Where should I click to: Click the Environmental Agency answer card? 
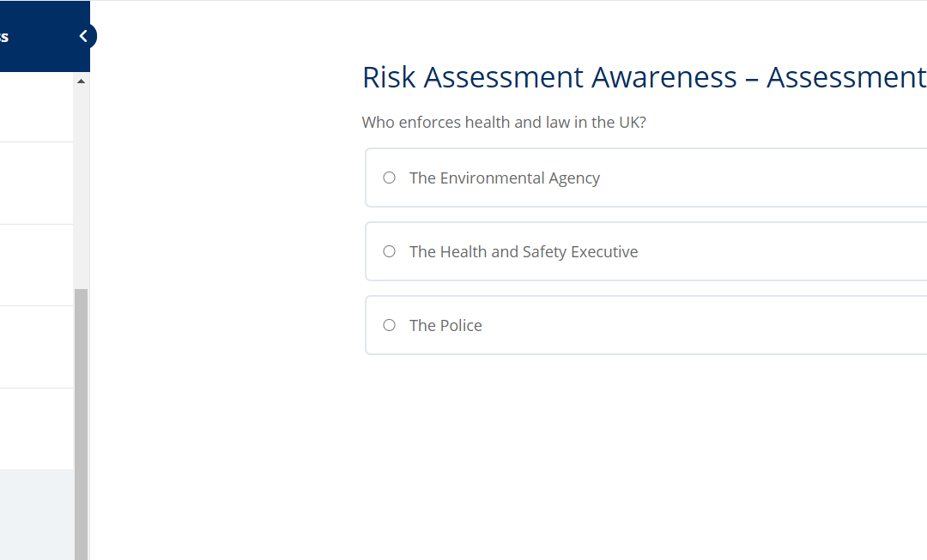click(x=601, y=178)
